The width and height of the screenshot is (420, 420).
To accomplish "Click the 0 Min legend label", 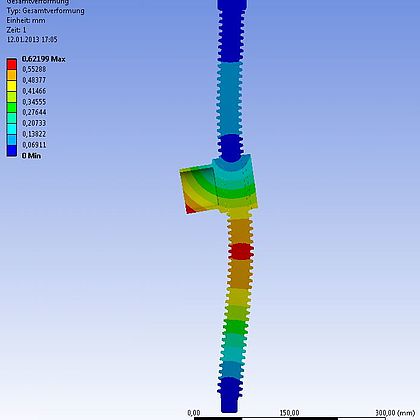I will coord(31,156).
